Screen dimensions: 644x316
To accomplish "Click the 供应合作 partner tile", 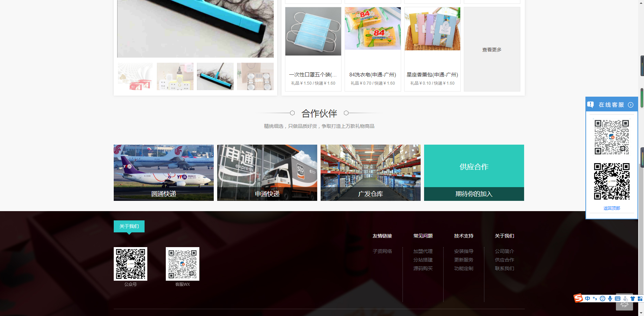I will coord(474,173).
